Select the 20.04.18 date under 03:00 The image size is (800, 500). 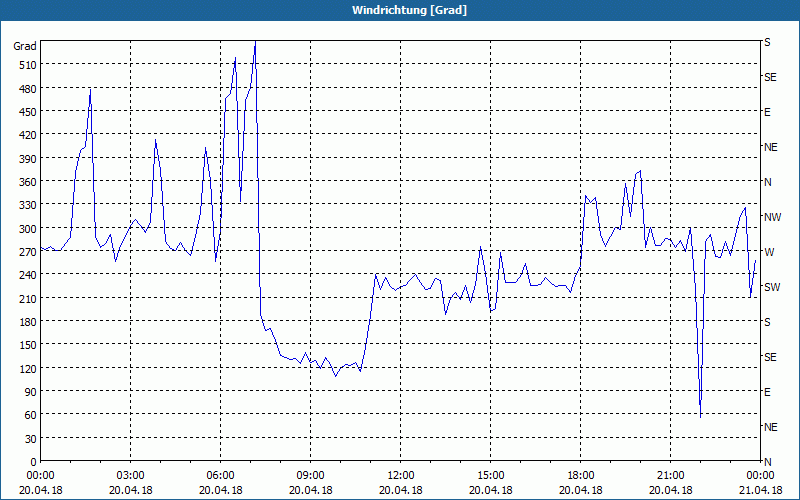click(x=131, y=490)
